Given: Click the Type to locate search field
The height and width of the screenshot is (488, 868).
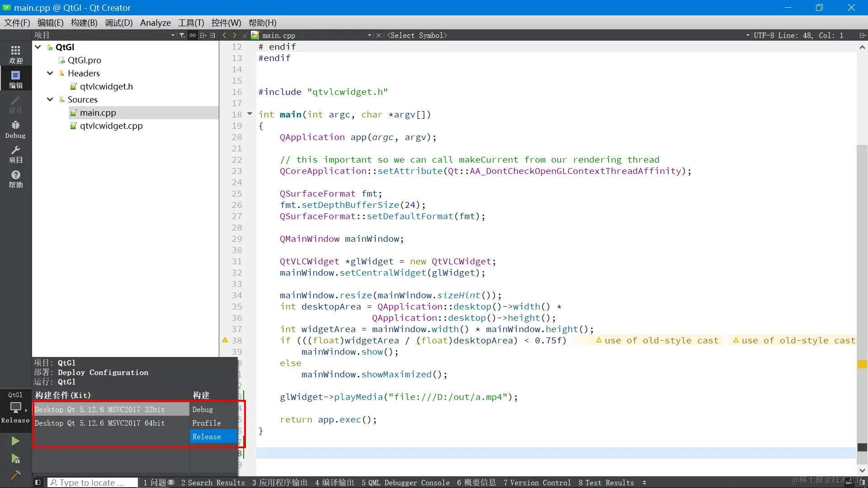Looking at the screenshot, I should (x=93, y=483).
